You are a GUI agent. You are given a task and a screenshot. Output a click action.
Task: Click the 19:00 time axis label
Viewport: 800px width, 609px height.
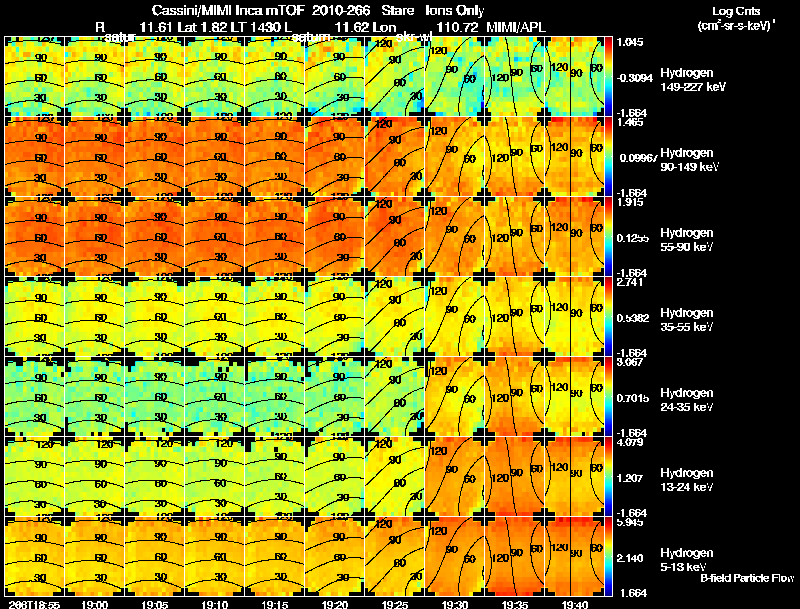pos(94,605)
